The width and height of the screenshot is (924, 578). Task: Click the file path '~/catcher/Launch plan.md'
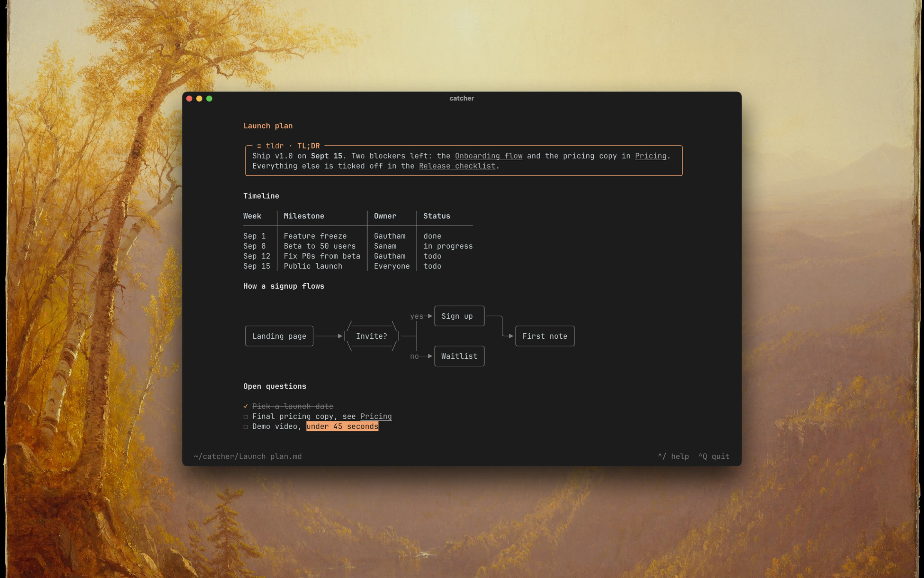pyautogui.click(x=248, y=457)
